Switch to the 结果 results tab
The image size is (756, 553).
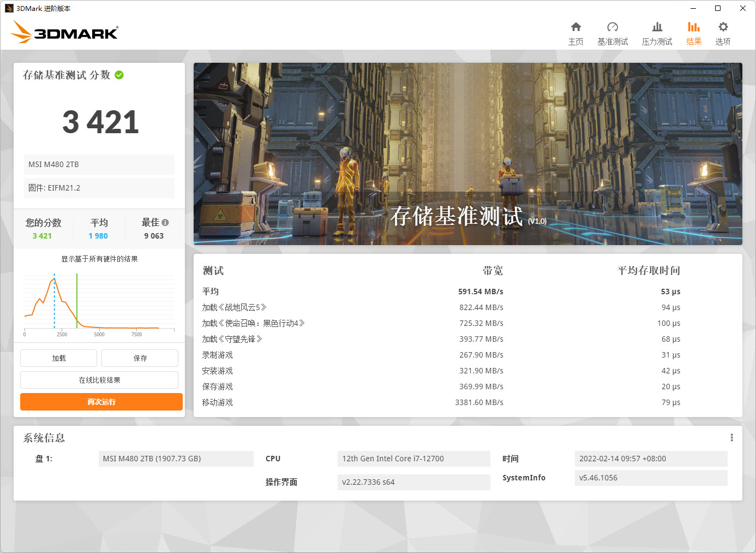[x=693, y=32]
